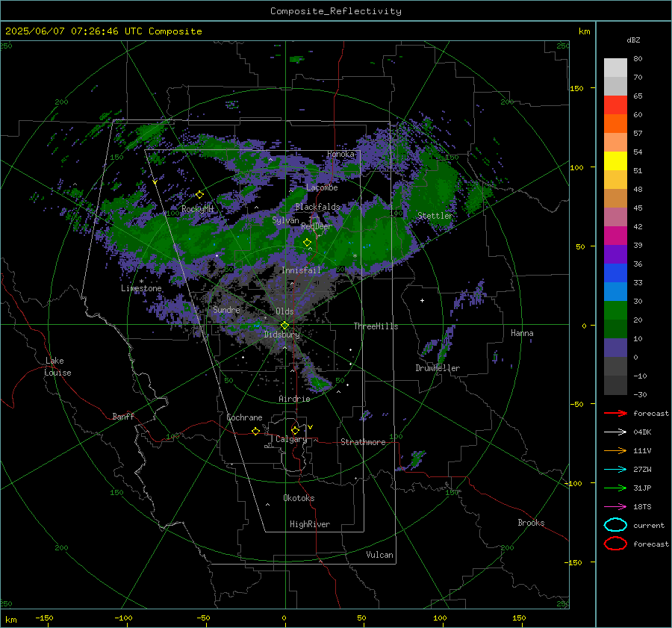
Task: Click the white plus marker east of ThreeHills
Action: pos(422,300)
